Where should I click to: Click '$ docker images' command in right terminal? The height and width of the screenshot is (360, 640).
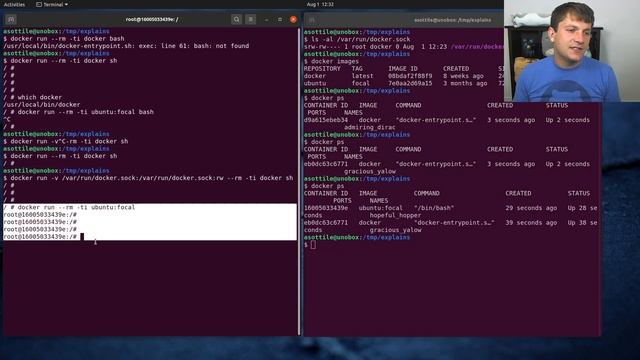tap(331, 61)
